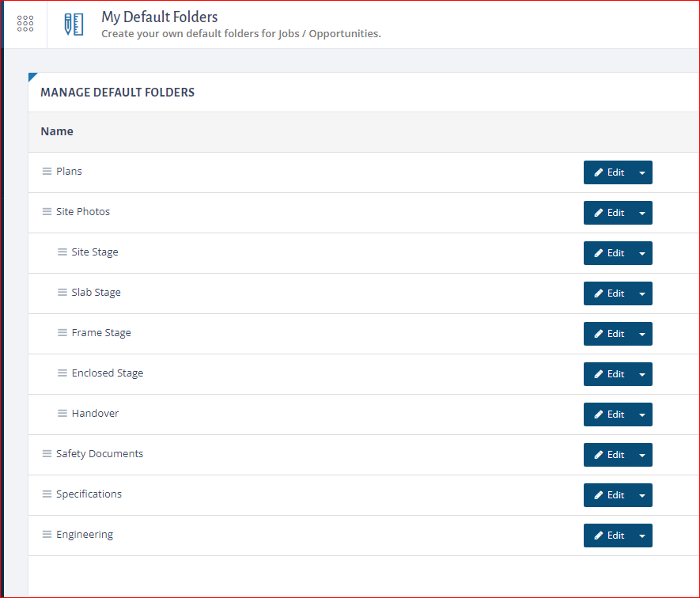This screenshot has width=700, height=598.
Task: Open the dropdown arrow for Handover
Action: point(642,414)
